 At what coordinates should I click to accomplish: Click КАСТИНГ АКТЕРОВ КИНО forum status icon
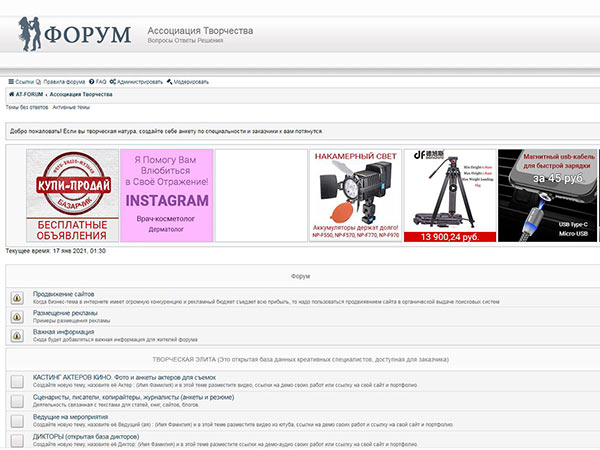pyautogui.click(x=17, y=381)
